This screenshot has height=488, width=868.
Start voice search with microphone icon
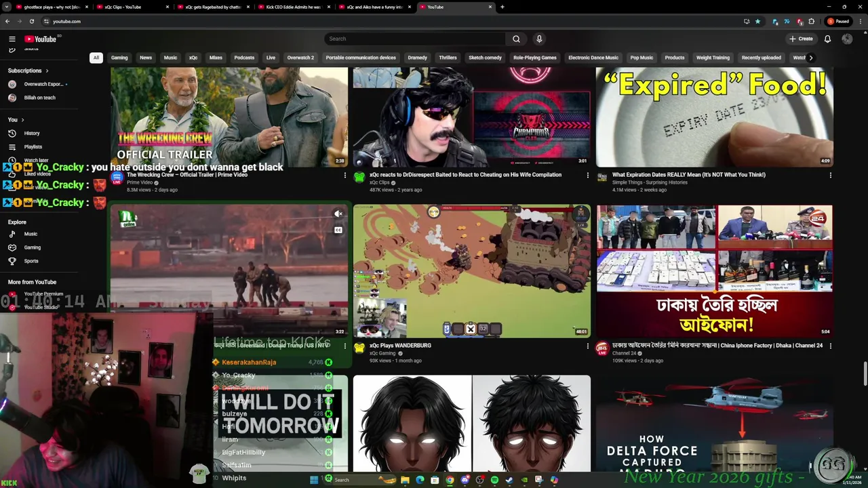539,39
